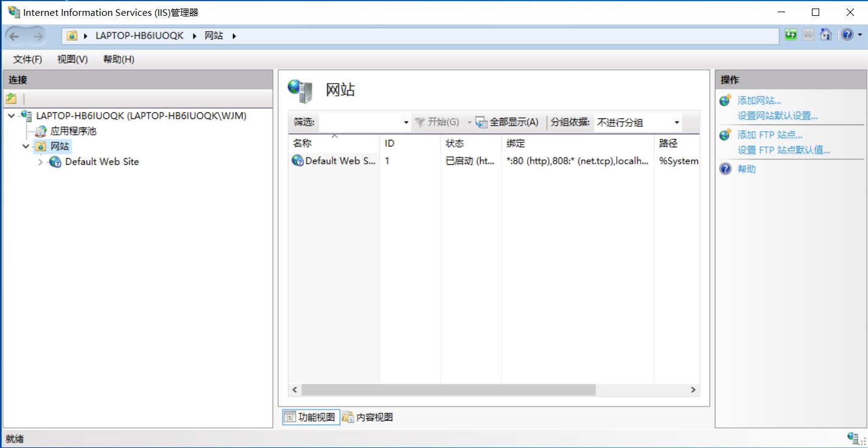Click the 全部显示(A) show-all icon
The height and width of the screenshot is (448, 868).
click(x=481, y=122)
